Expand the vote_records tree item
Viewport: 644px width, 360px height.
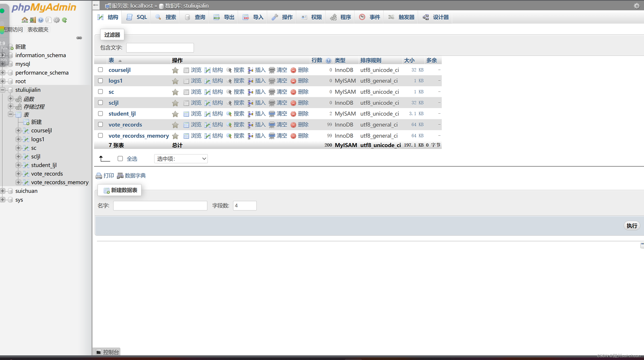pos(18,173)
